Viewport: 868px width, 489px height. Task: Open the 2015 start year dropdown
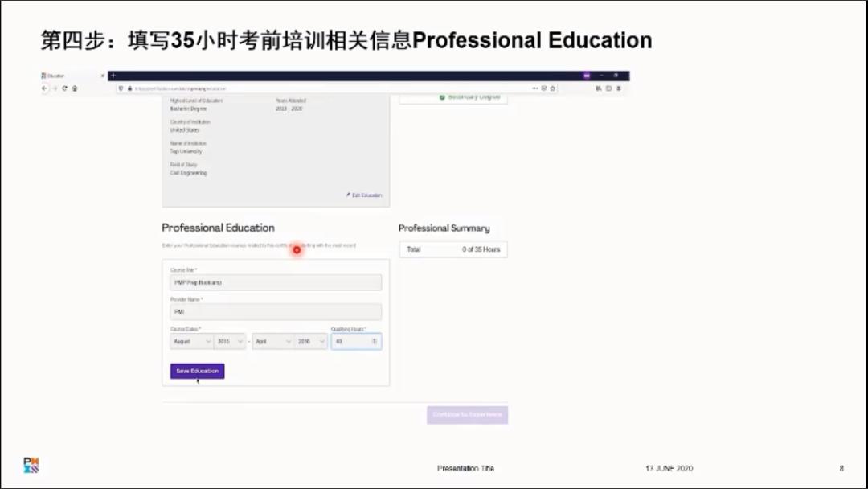tap(230, 341)
